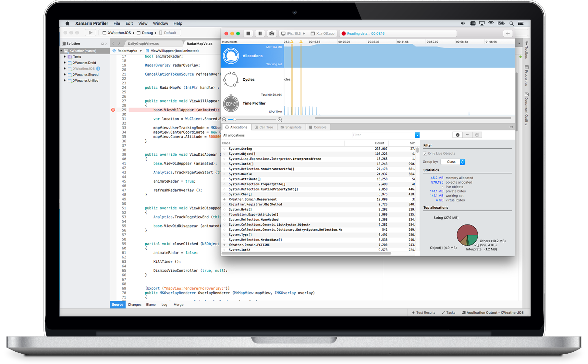Expand the XWeather.Droid project node

[x=65, y=63]
